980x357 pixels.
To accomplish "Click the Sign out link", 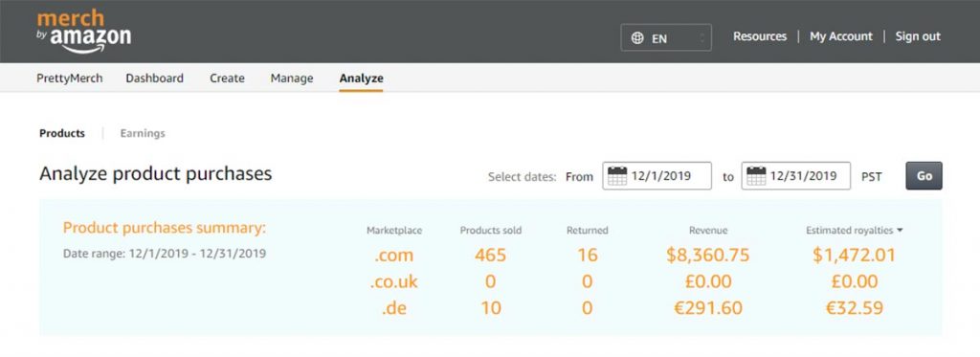I will click(x=918, y=36).
